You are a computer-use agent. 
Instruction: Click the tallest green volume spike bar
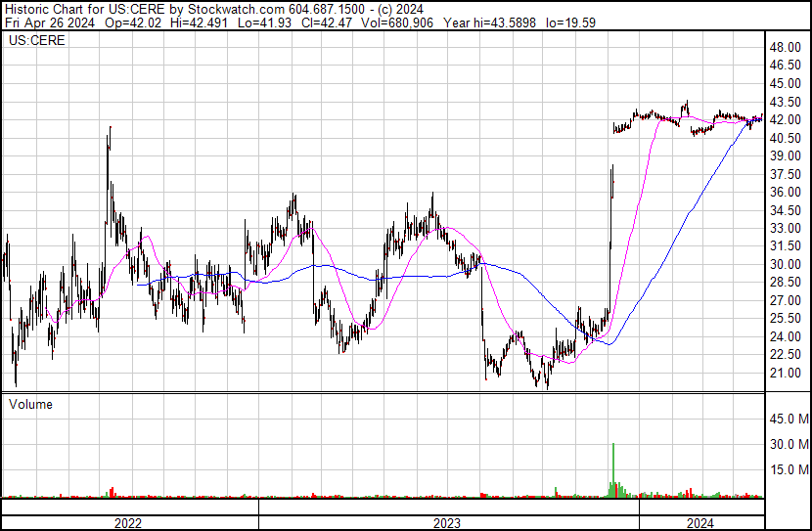pos(613,470)
